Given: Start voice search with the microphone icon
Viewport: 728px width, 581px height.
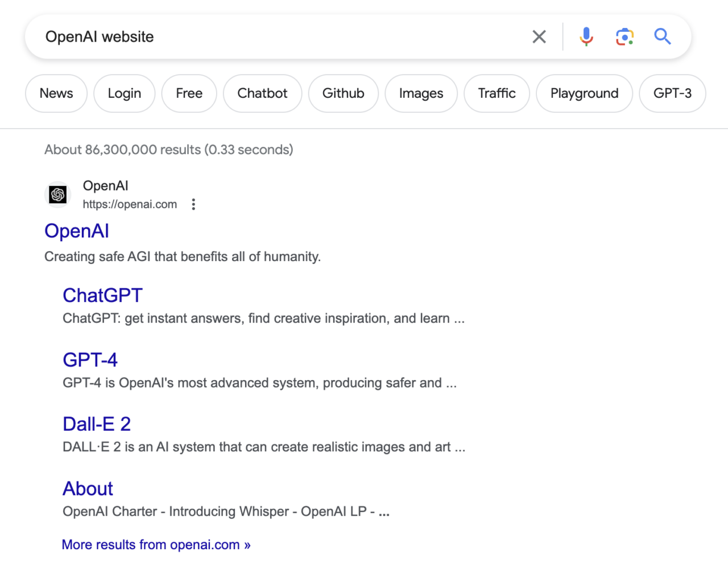Looking at the screenshot, I should [586, 37].
